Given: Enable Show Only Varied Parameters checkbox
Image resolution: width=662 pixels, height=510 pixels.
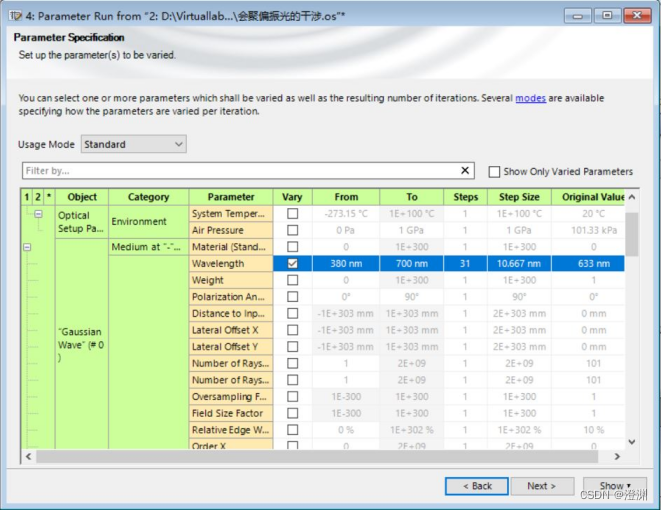Looking at the screenshot, I should click(x=494, y=171).
